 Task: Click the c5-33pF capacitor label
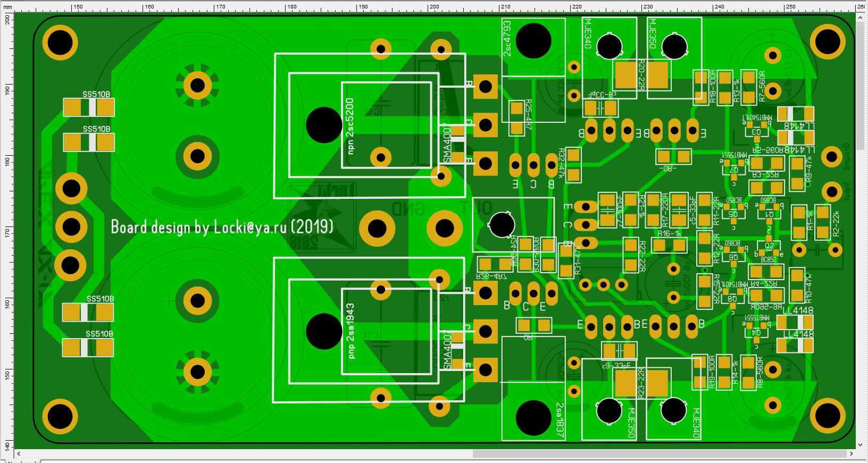(692, 210)
